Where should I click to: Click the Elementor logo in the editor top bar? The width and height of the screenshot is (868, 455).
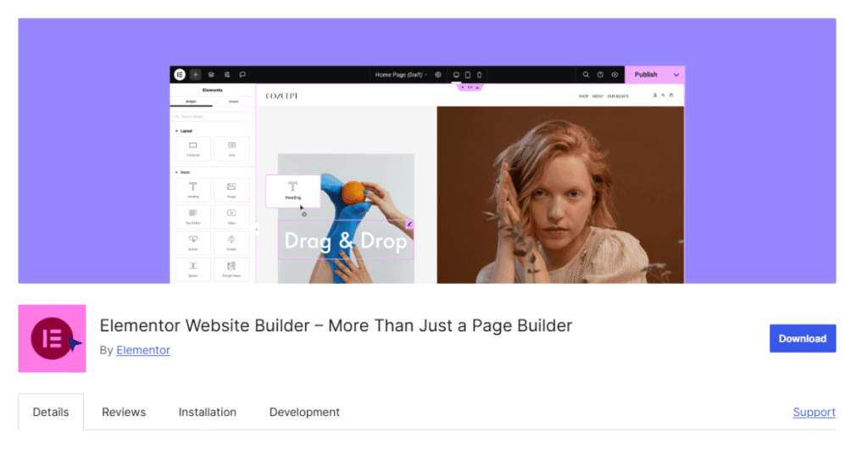point(180,75)
